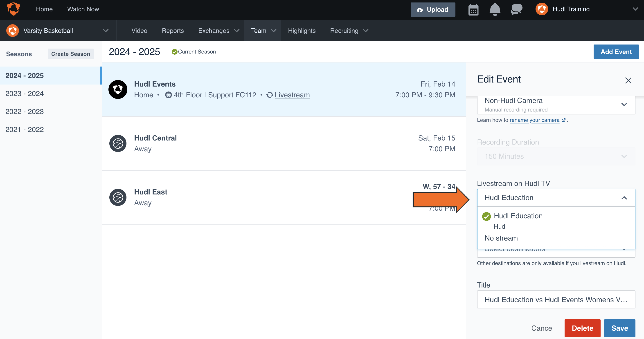Click Varsity Basketball team logo icon
This screenshot has width=644, height=339.
click(13, 31)
